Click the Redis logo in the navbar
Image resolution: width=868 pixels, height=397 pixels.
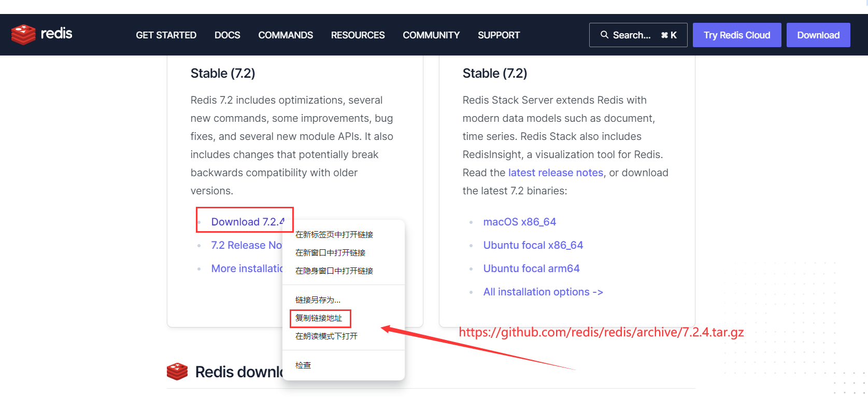41,34
